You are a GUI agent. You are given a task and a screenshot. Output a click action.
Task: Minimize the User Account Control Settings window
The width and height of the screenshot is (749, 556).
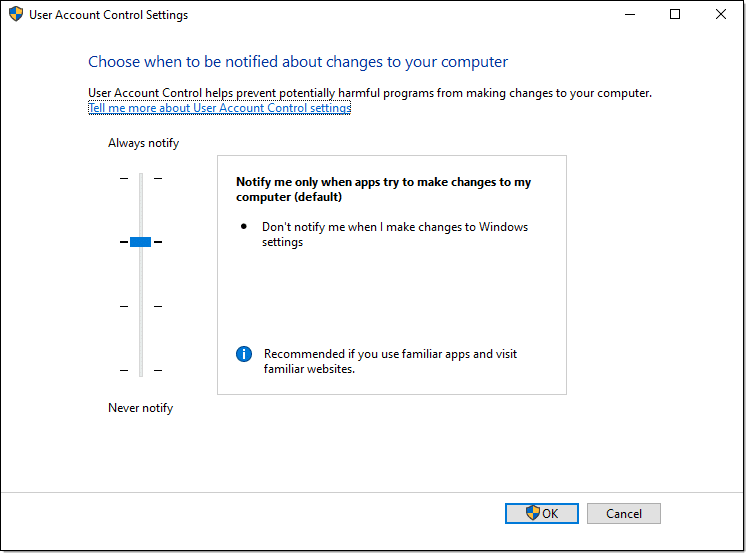pos(630,14)
